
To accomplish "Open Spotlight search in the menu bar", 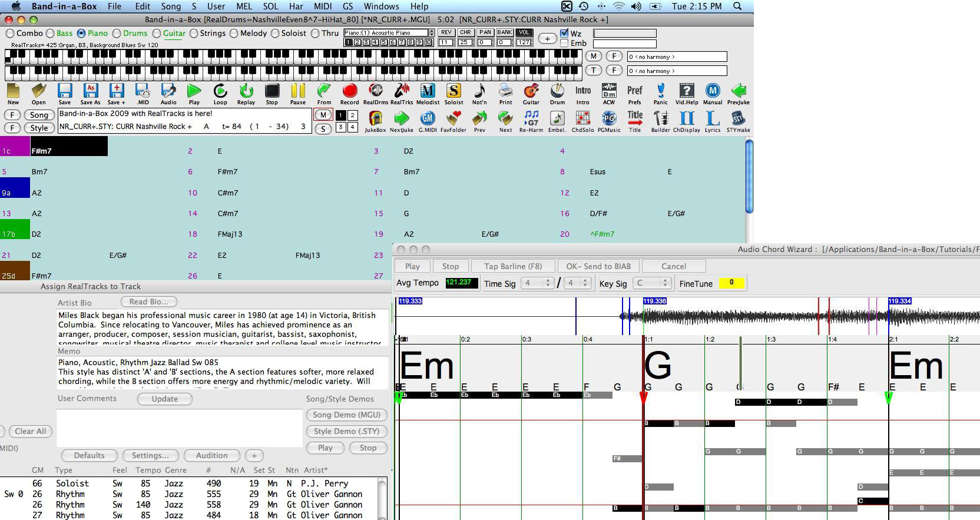I will 737,6.
